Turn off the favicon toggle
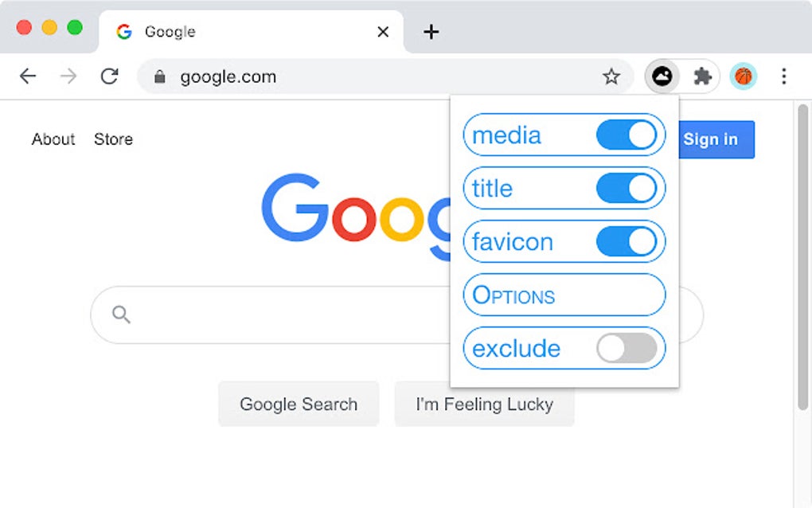 point(626,242)
